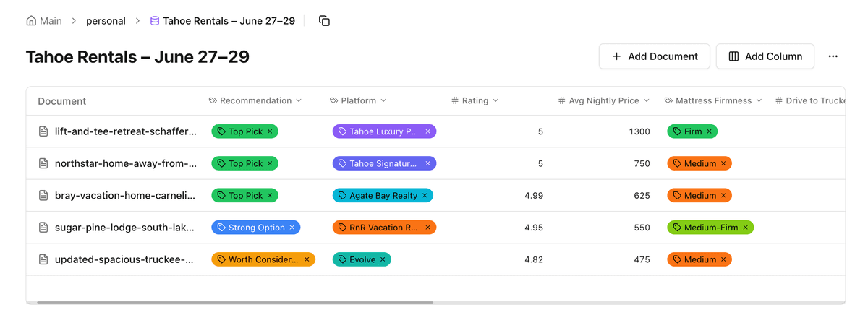The width and height of the screenshot is (868, 328).
Task: Click the Main breadcrumb link
Action: click(51, 21)
